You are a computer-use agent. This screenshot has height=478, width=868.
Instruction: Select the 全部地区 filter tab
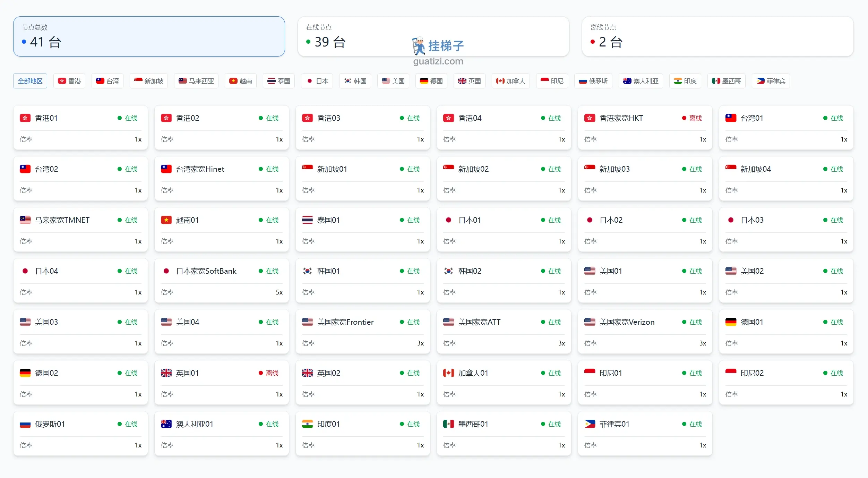click(x=30, y=81)
